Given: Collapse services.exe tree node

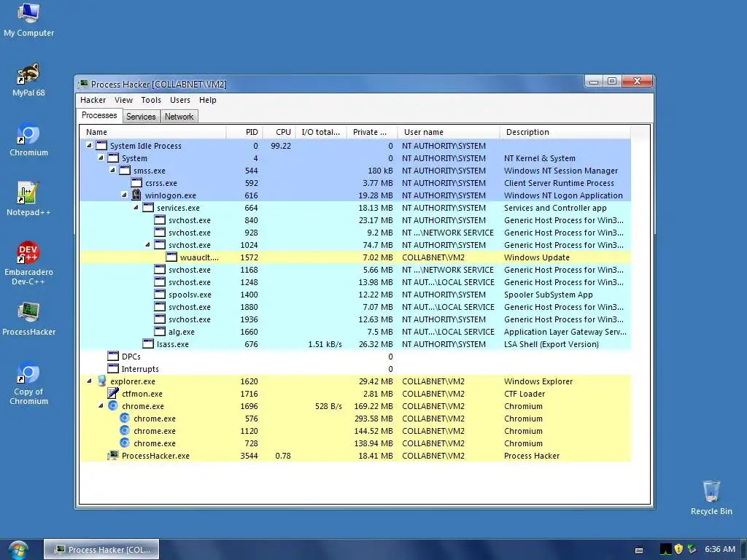Looking at the screenshot, I should click(136, 206).
